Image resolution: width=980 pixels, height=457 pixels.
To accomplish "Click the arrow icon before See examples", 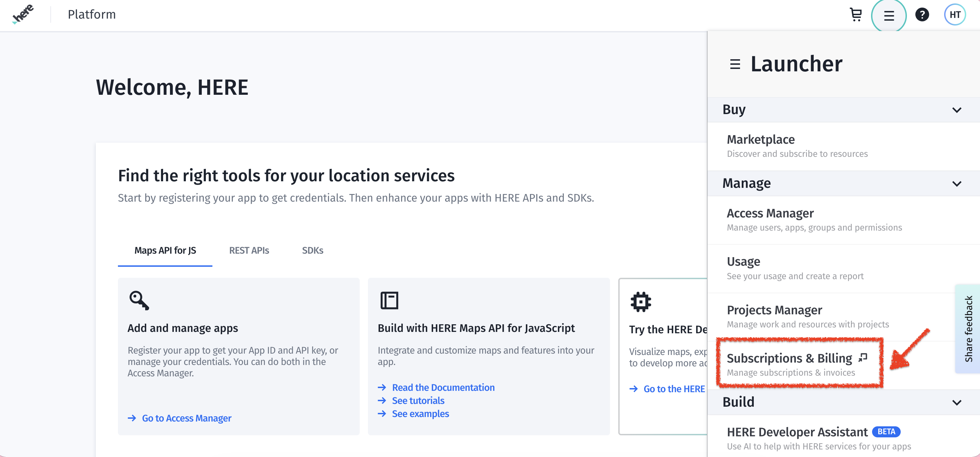I will tap(382, 414).
